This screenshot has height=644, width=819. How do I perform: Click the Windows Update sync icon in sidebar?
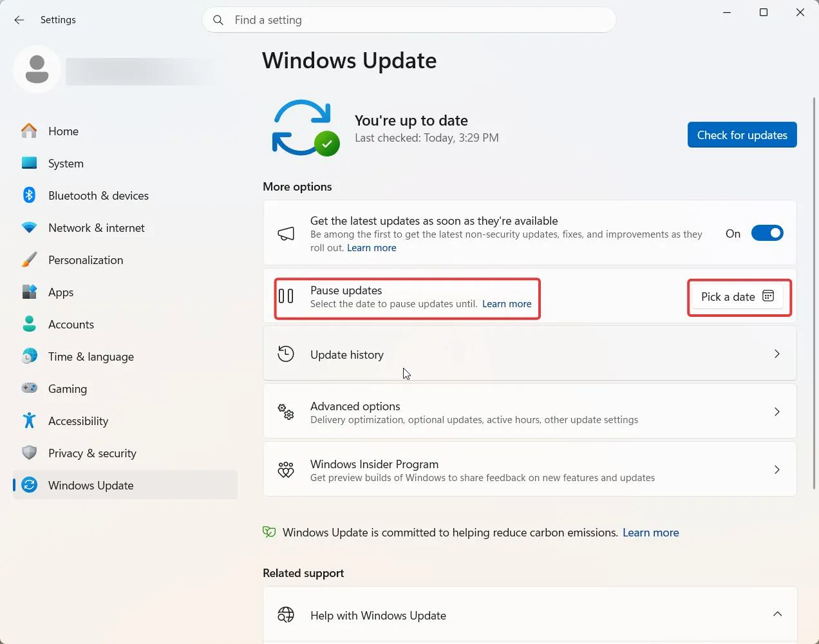pyautogui.click(x=29, y=485)
